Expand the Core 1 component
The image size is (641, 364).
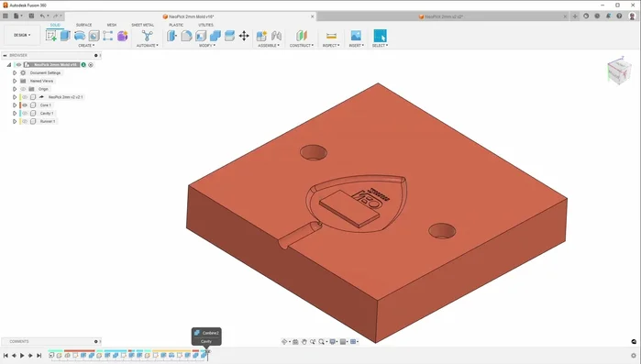15,105
